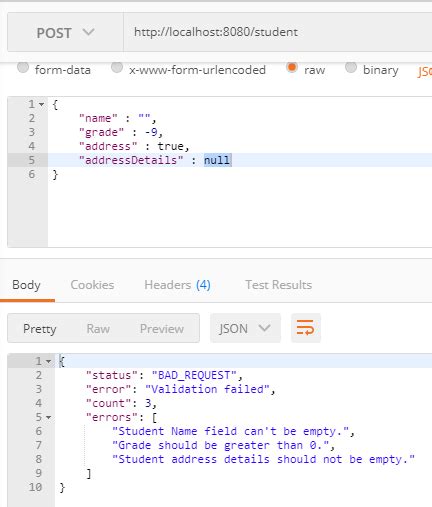432x507 pixels.
Task: Select the Pretty response view
Action: [x=40, y=329]
